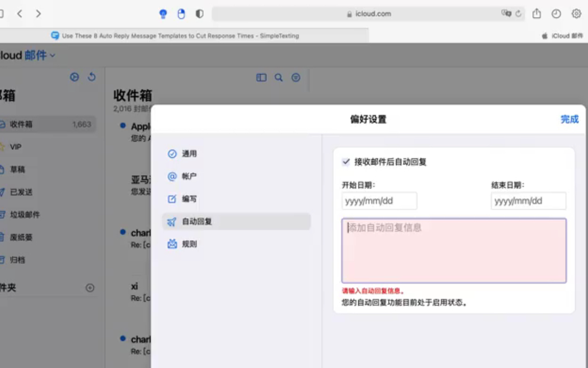Create a new folder beside 文件夹
The image size is (588, 368).
point(90,288)
